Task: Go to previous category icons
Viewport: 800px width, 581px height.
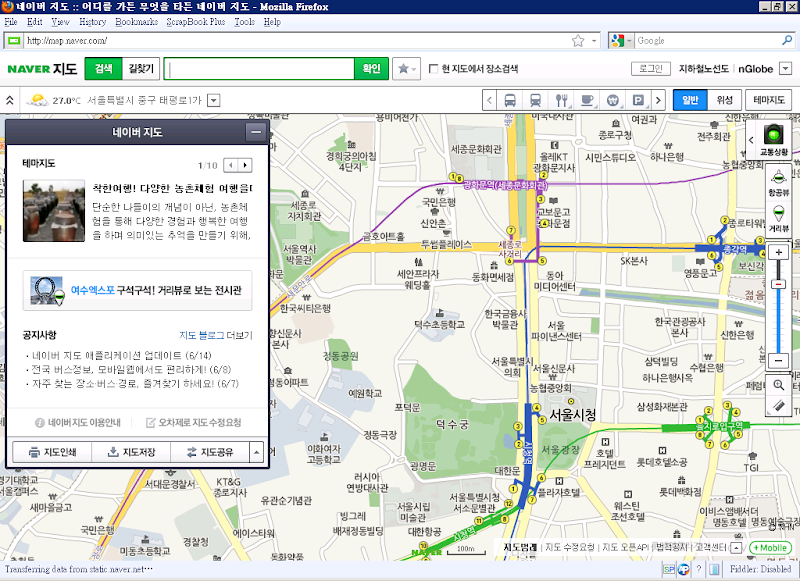Action: pos(490,100)
